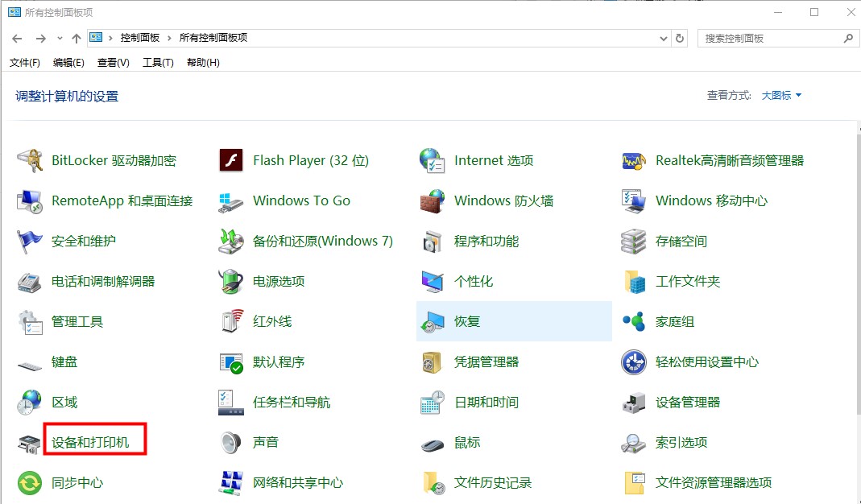861x504 pixels.
Task: Open 鼠标 mouse icon
Action: click(433, 444)
